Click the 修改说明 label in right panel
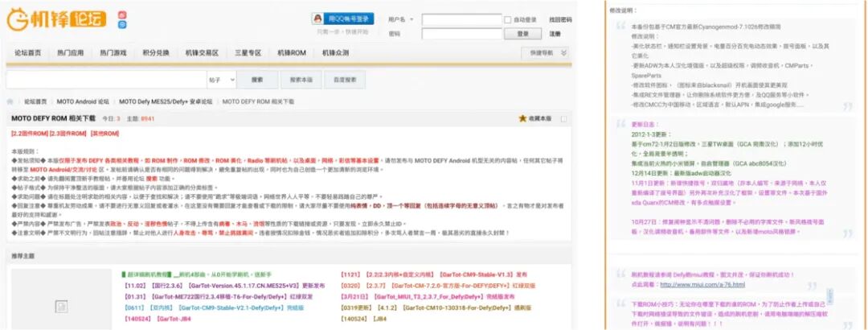Image resolution: width=868 pixels, height=330 pixels. click(x=623, y=10)
